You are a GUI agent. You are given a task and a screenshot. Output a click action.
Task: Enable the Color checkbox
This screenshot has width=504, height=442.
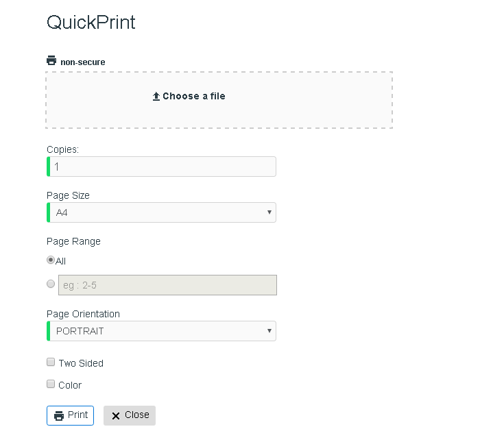[x=51, y=384]
